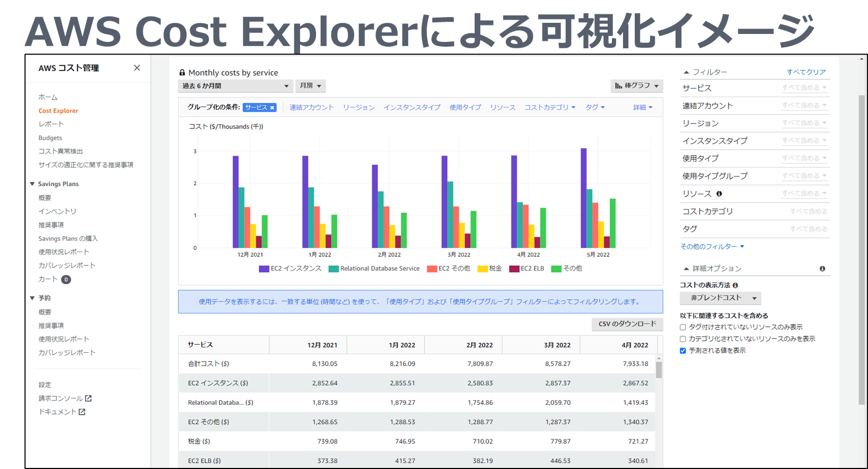The height and width of the screenshot is (469, 868).
Task: Open the 過去 6 か月間 date range dropdown
Action: pyautogui.click(x=235, y=86)
